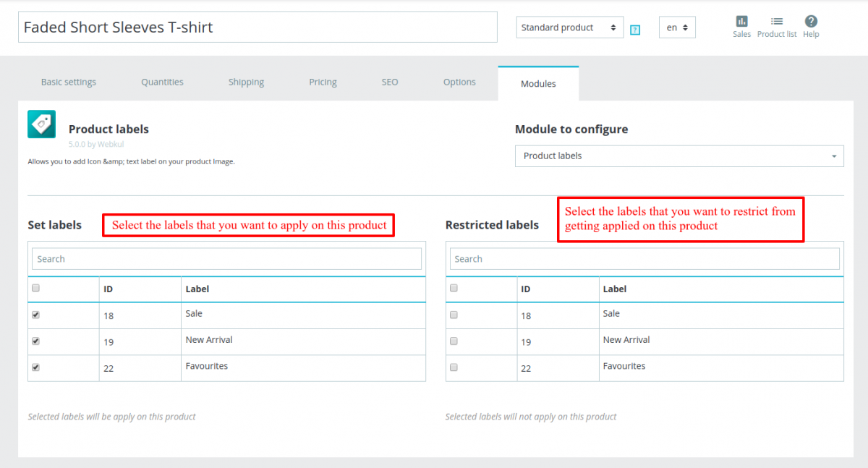Go to the Quantities tab

[x=162, y=82]
